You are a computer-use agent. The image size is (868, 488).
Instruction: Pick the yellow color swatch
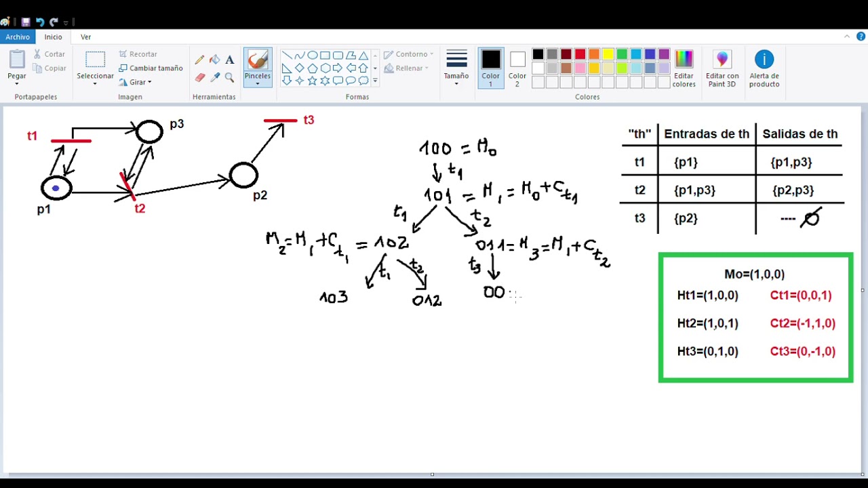(x=608, y=54)
